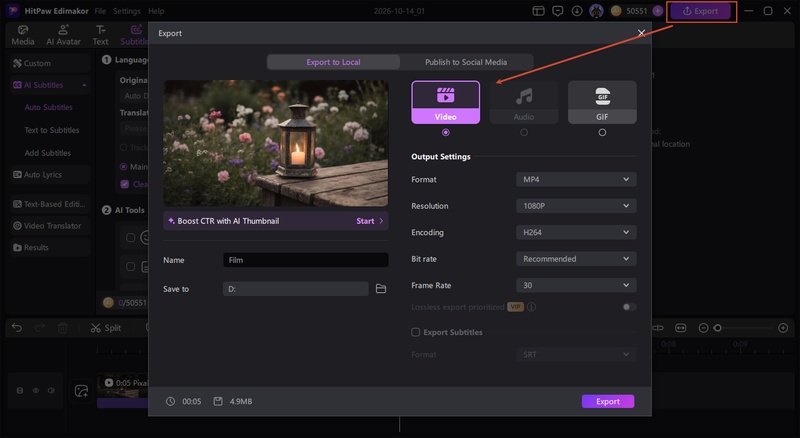Select the Main radio option behind the dialog
The width and height of the screenshot is (800, 438).
(x=123, y=166)
